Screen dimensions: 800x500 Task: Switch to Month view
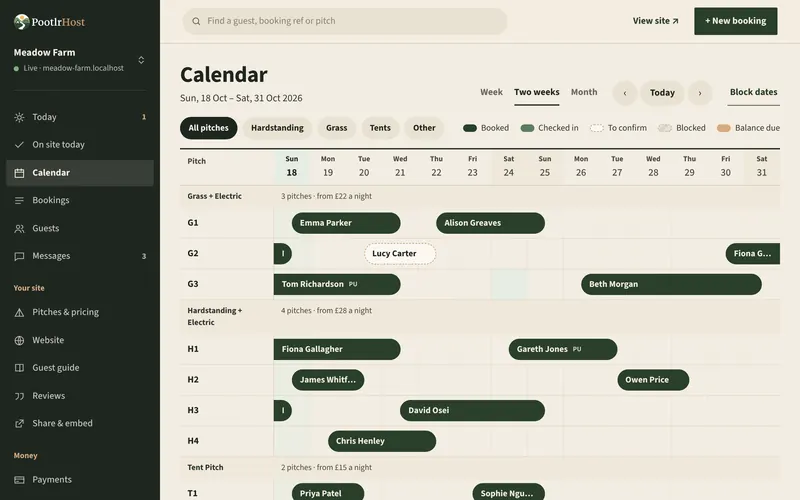coord(584,92)
